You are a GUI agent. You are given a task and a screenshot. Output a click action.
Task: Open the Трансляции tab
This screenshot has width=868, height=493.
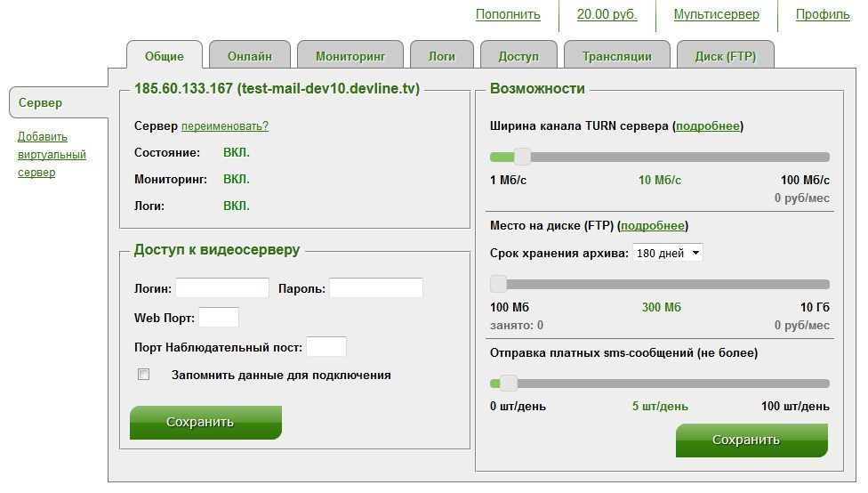click(x=616, y=55)
